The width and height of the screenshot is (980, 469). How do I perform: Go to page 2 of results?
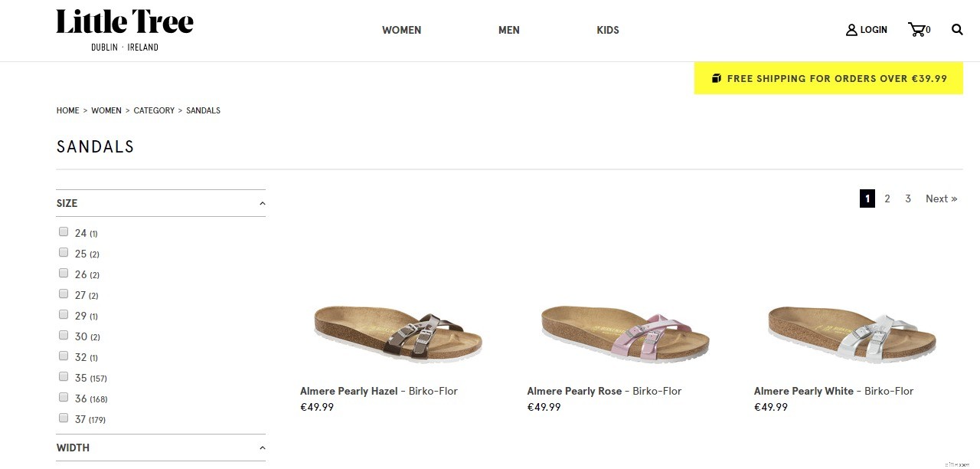coord(887,198)
